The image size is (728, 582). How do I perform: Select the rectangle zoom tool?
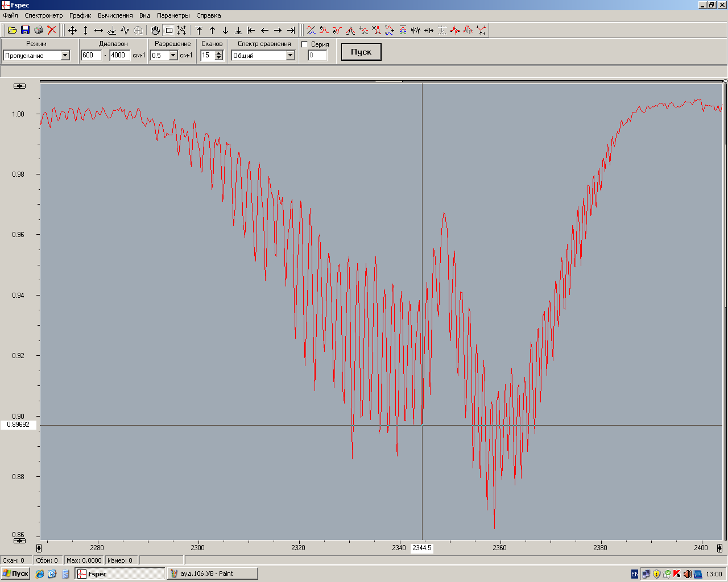tap(168, 30)
